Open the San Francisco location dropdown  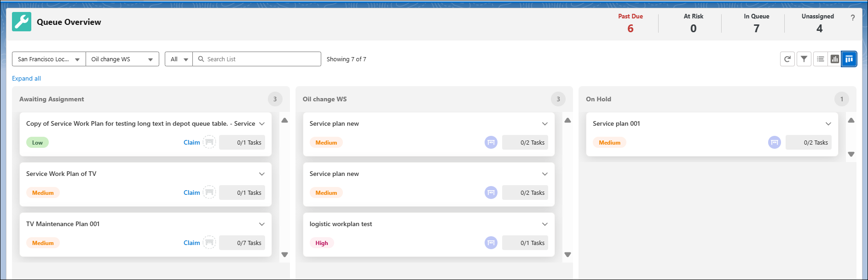click(x=49, y=59)
